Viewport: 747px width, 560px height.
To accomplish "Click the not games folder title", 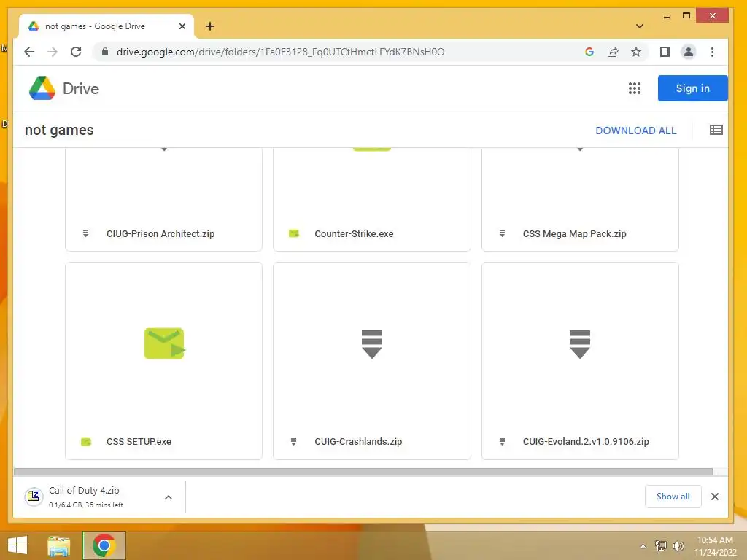I will coord(59,130).
